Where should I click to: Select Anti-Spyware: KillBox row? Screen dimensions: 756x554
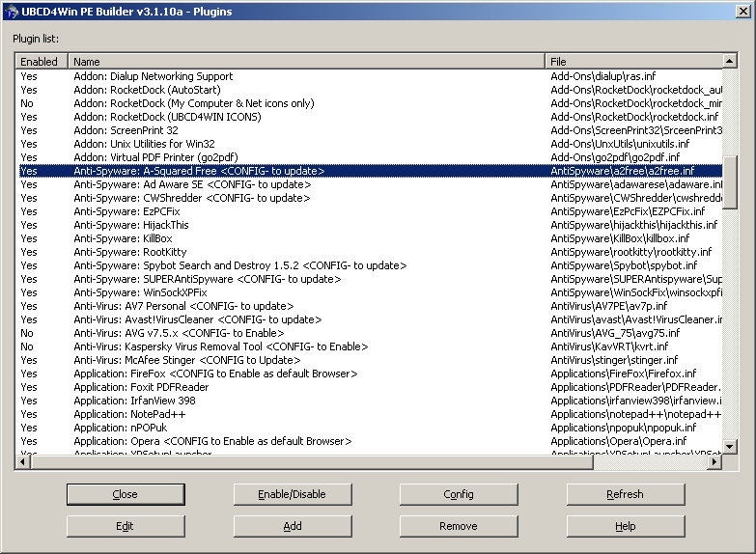pyautogui.click(x=371, y=238)
